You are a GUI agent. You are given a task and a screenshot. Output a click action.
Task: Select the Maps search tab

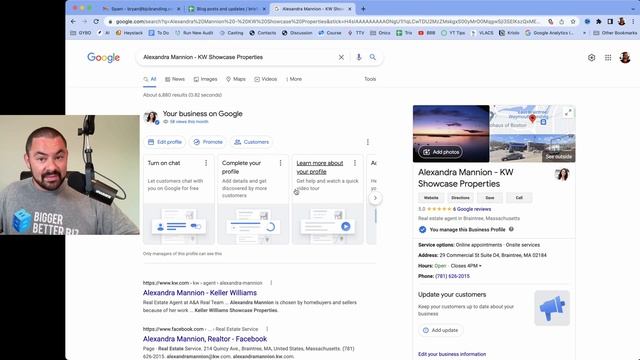236,79
